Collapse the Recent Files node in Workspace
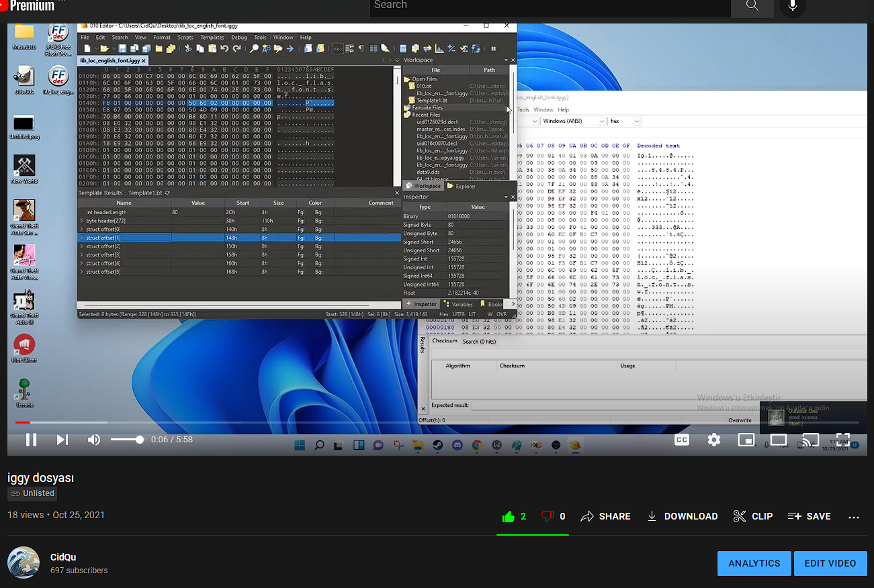Image resolution: width=874 pixels, height=588 pixels. pyautogui.click(x=407, y=115)
